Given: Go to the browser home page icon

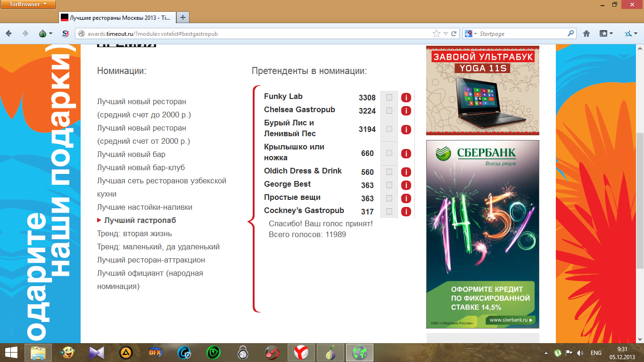Looking at the screenshot, I should (586, 34).
